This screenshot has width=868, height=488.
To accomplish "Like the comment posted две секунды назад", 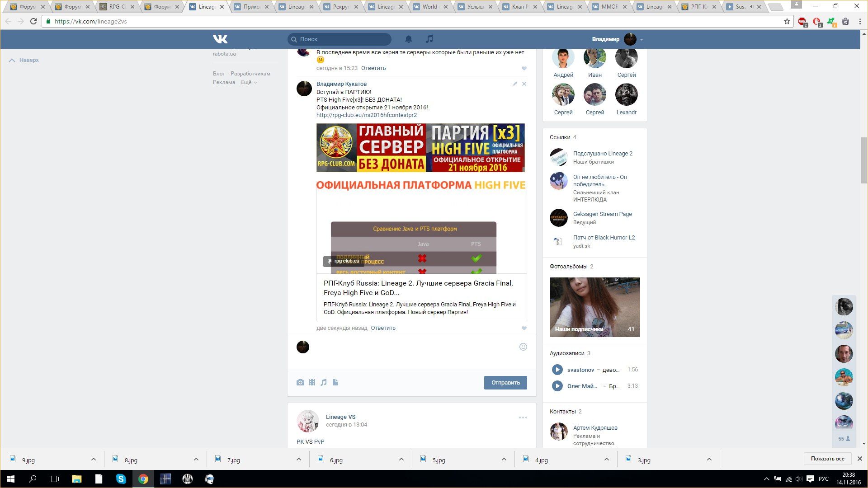I will pyautogui.click(x=524, y=328).
